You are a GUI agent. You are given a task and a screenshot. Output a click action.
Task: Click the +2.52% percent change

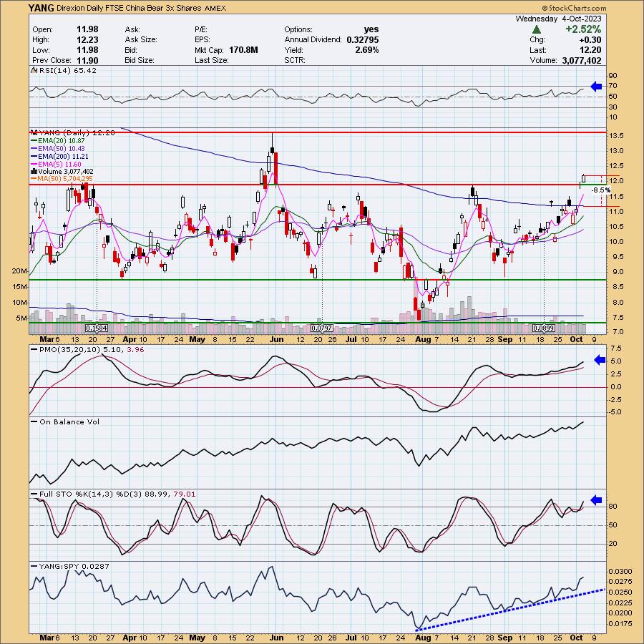(582, 29)
